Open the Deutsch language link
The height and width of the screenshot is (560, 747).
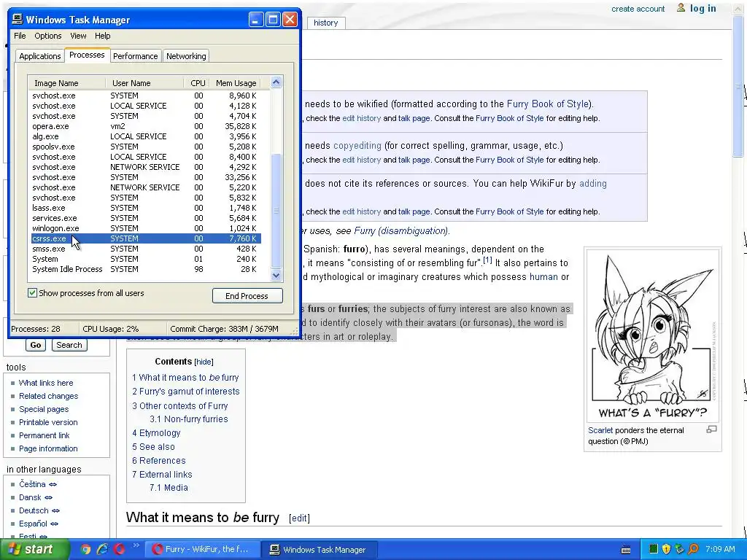(x=34, y=510)
